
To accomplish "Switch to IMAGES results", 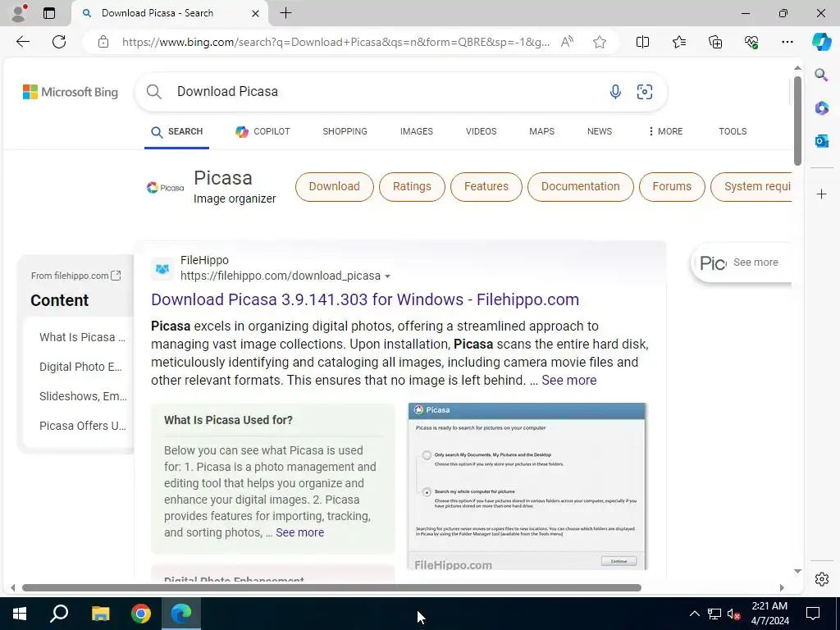I will pos(416,131).
